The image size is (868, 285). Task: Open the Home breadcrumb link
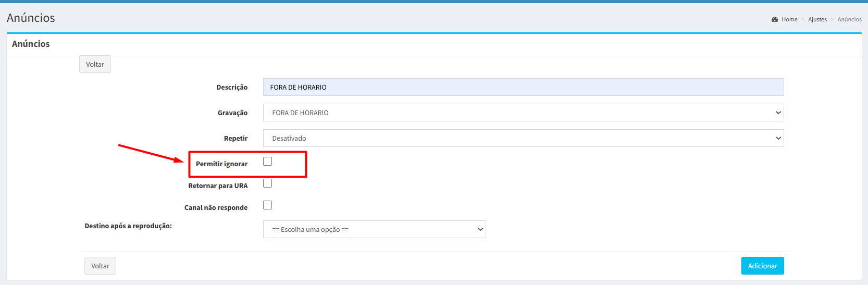[x=789, y=19]
